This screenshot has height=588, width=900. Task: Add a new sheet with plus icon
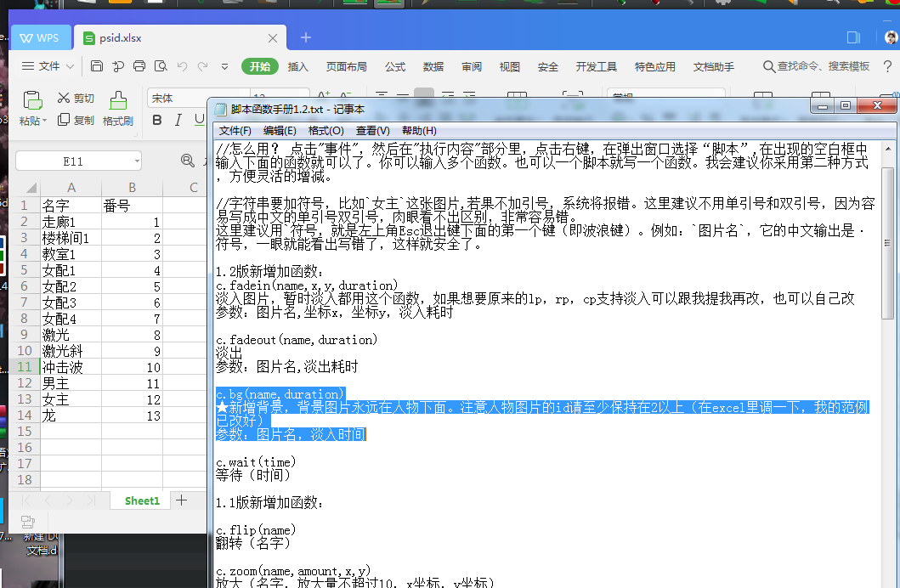(181, 500)
